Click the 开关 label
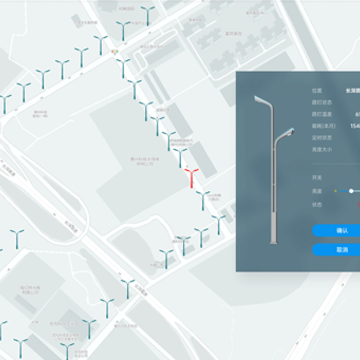 point(317,178)
